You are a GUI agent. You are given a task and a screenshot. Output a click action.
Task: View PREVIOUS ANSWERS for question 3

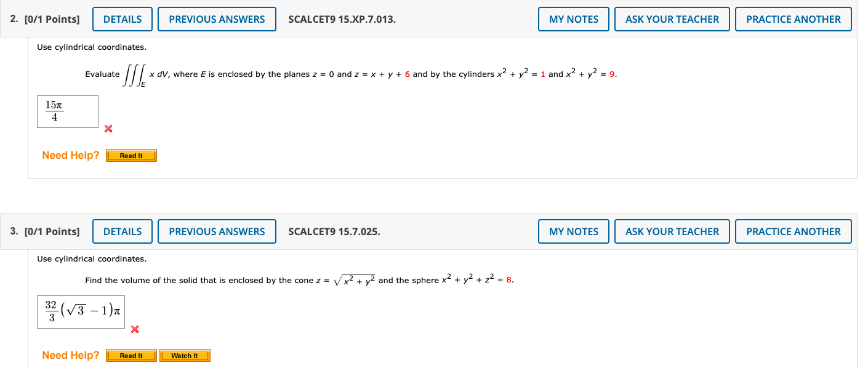tap(217, 231)
